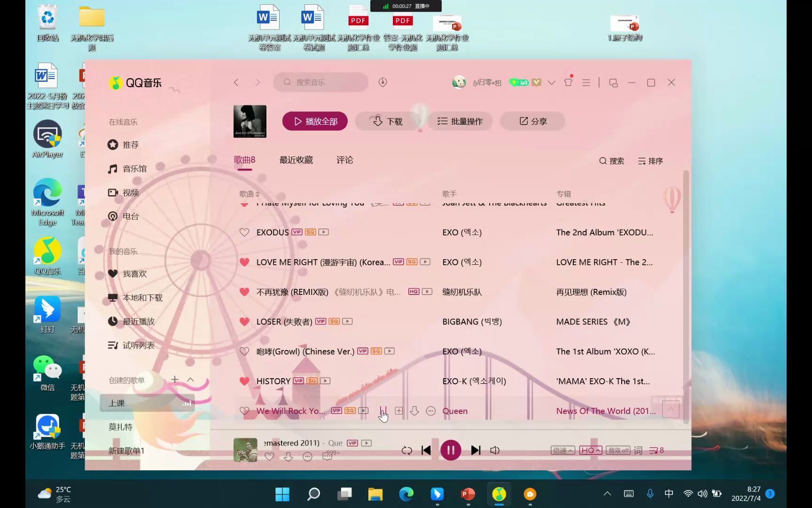This screenshot has height=508, width=812.
Task: Open MV icon for LOSER (失败者)
Action: click(347, 321)
